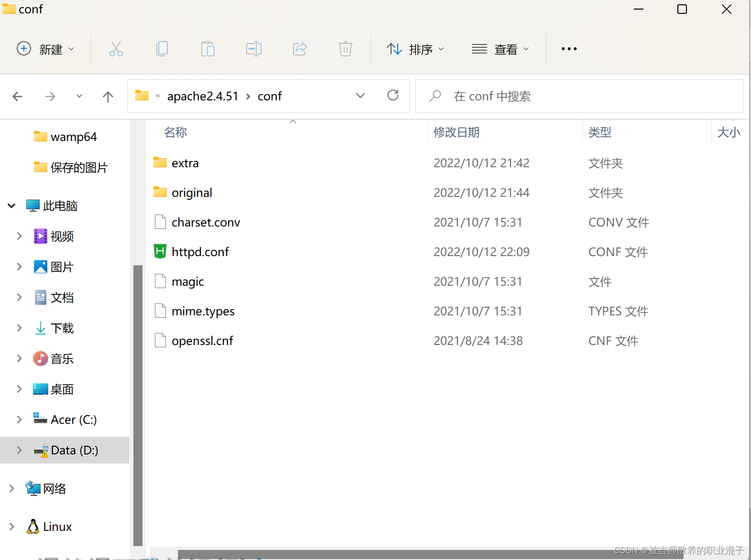
Task: Click apache2.4.51 in the breadcrumb path
Action: [203, 96]
